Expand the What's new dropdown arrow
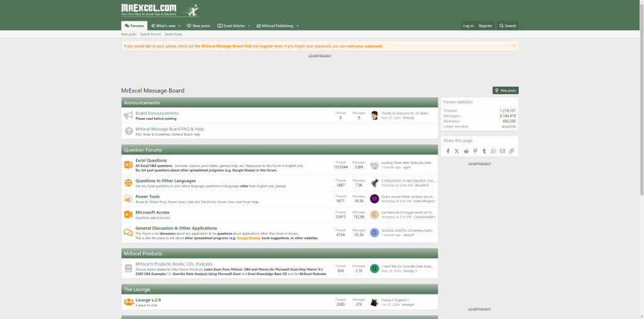644x319 pixels. point(179,26)
